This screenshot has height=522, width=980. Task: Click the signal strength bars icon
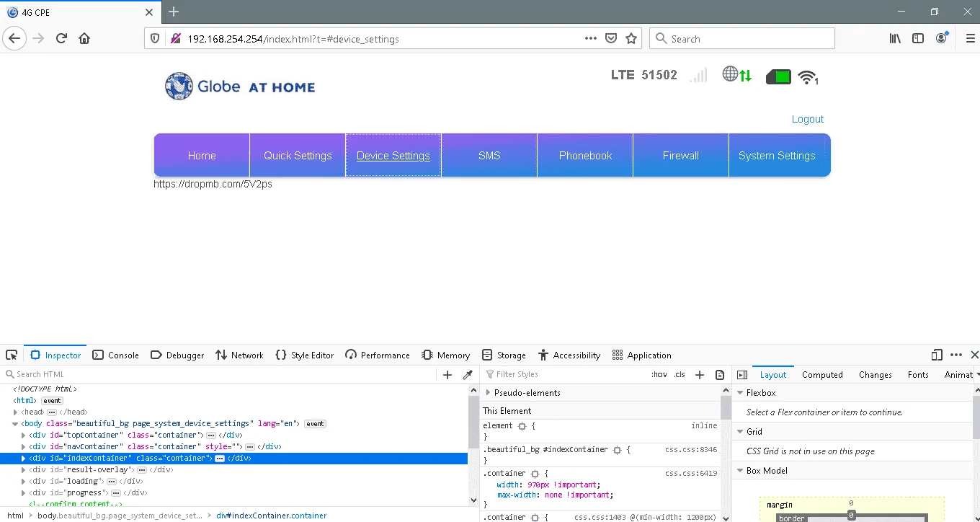[x=698, y=75]
